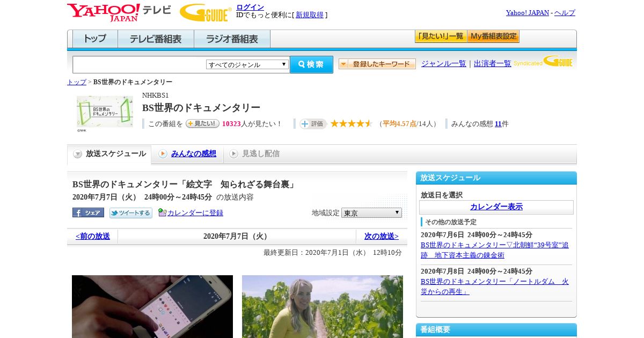
Task: Go to 次の放送
Action: click(x=382, y=237)
